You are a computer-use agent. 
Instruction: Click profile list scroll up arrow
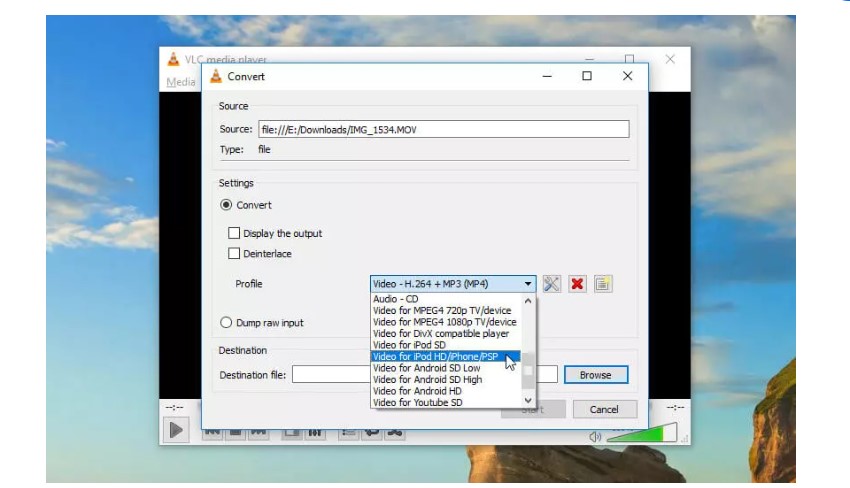pos(528,300)
